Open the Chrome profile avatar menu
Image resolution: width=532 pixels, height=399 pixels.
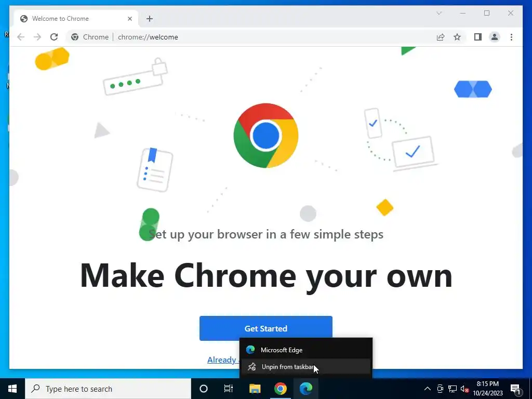495,37
